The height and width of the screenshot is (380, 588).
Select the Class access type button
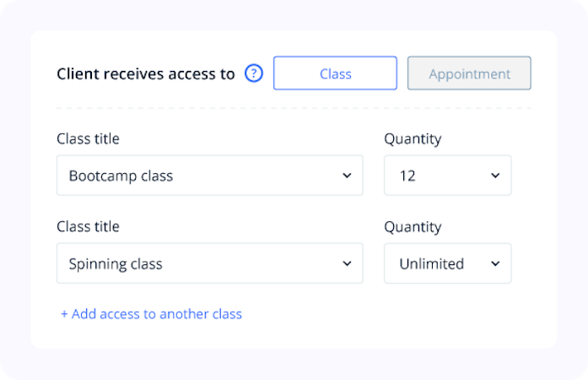point(335,73)
